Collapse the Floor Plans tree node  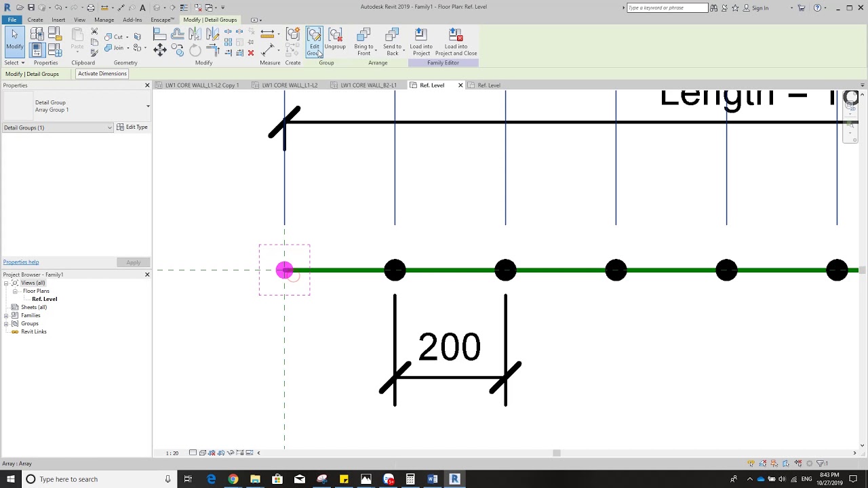pyautogui.click(x=15, y=291)
